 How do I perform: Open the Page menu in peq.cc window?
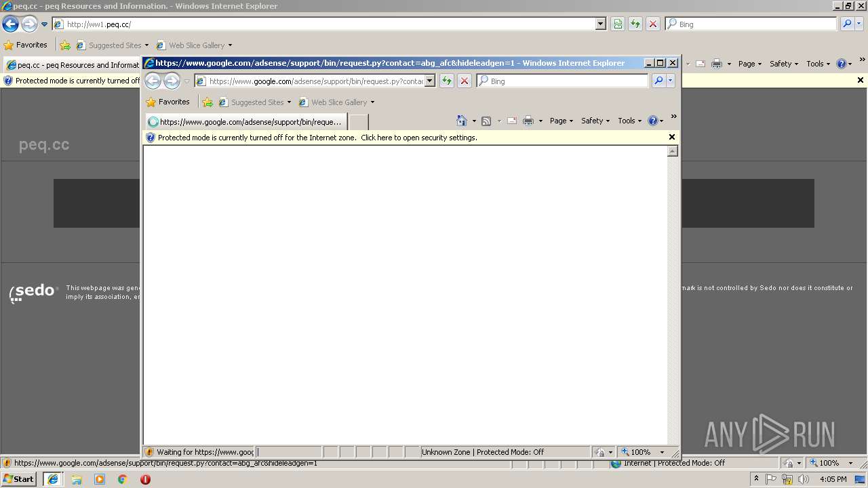(x=750, y=64)
